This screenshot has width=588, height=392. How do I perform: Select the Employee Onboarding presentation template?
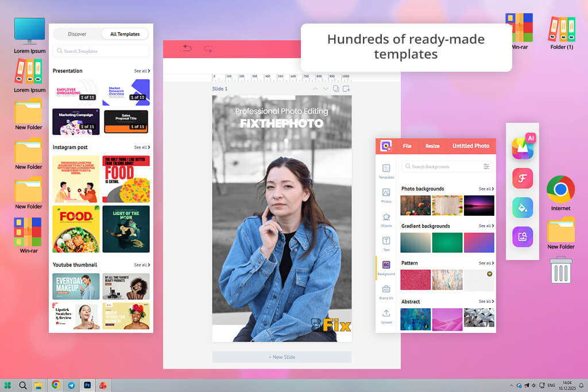[x=76, y=91]
